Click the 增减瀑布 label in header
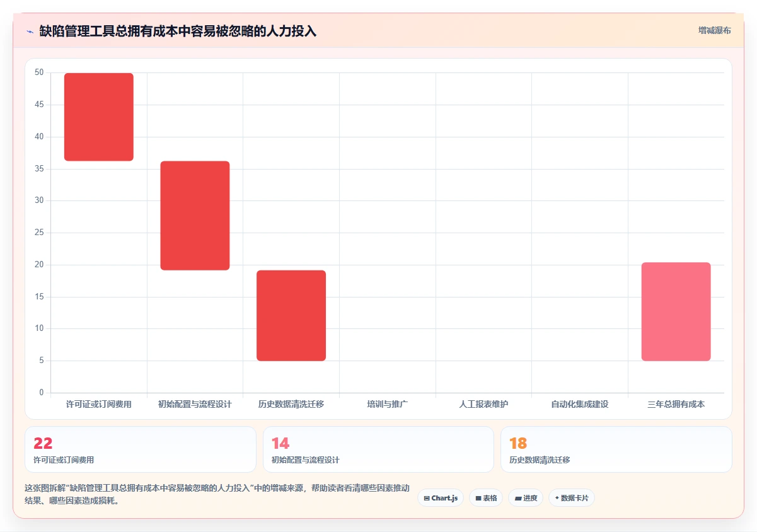The width and height of the screenshot is (757, 532). point(715,30)
